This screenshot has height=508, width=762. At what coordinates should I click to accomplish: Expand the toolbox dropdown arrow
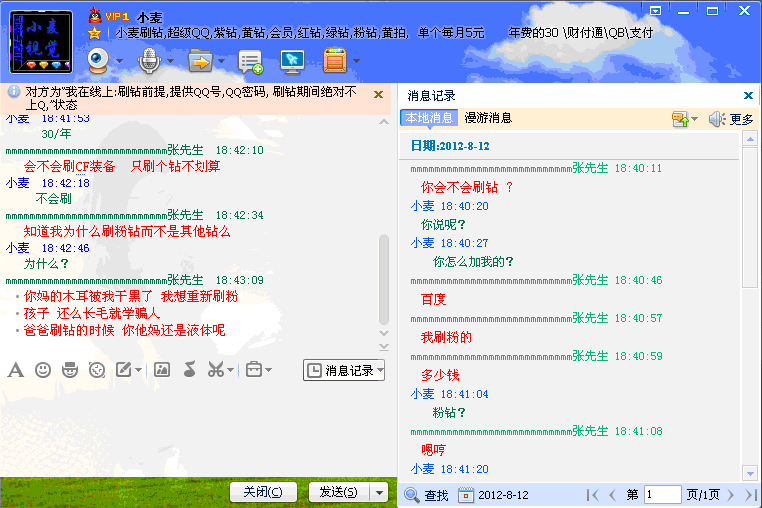pos(268,370)
